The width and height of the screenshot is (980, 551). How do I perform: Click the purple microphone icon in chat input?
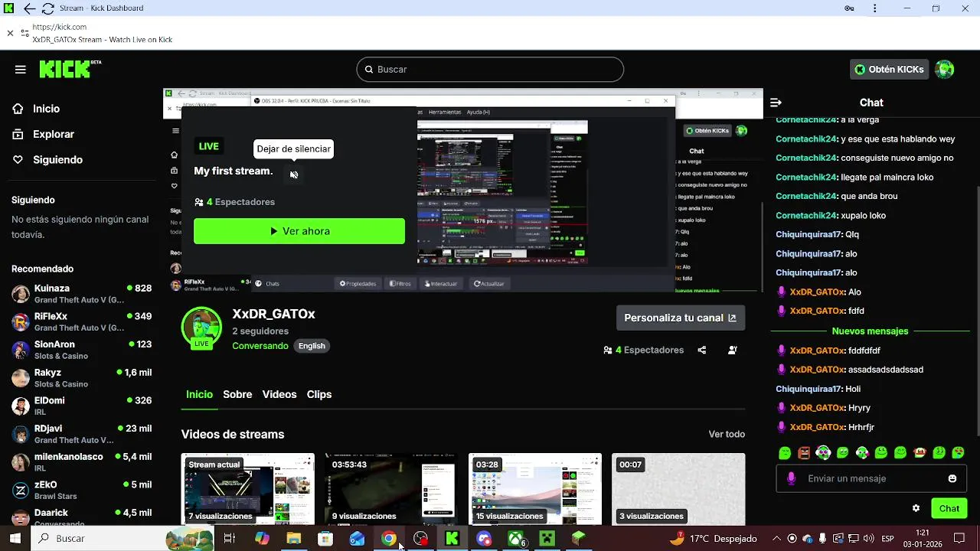[792, 478]
